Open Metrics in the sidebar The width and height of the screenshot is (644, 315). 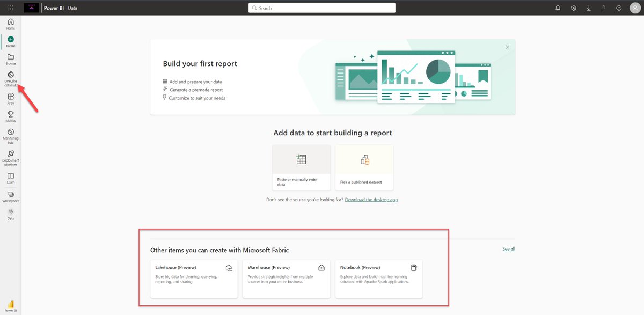tap(11, 116)
